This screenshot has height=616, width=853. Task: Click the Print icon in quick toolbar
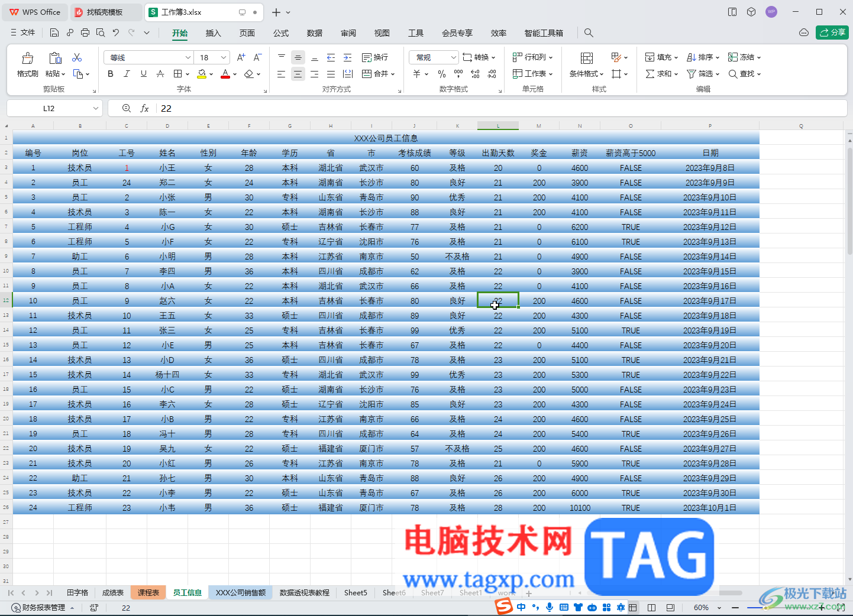click(85, 33)
